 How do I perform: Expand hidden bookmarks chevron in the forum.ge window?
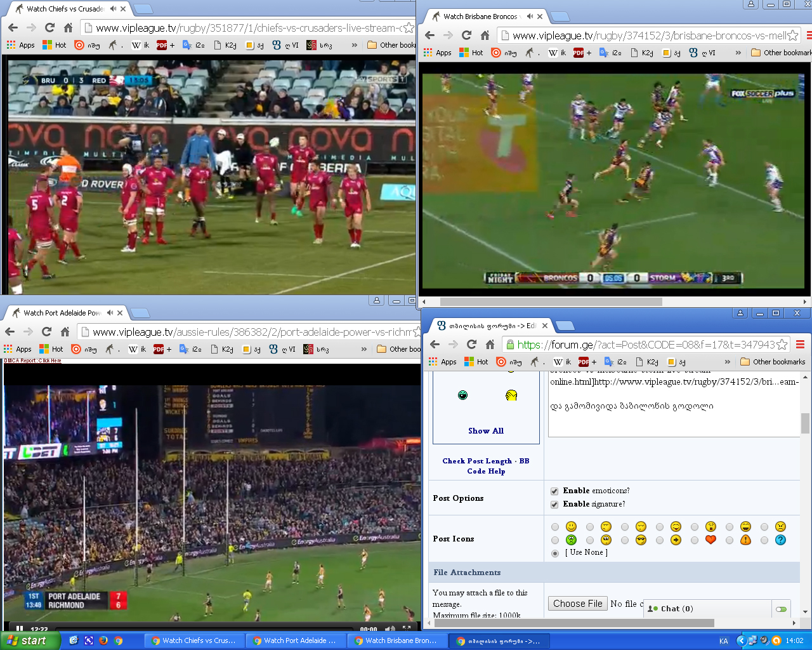[728, 362]
